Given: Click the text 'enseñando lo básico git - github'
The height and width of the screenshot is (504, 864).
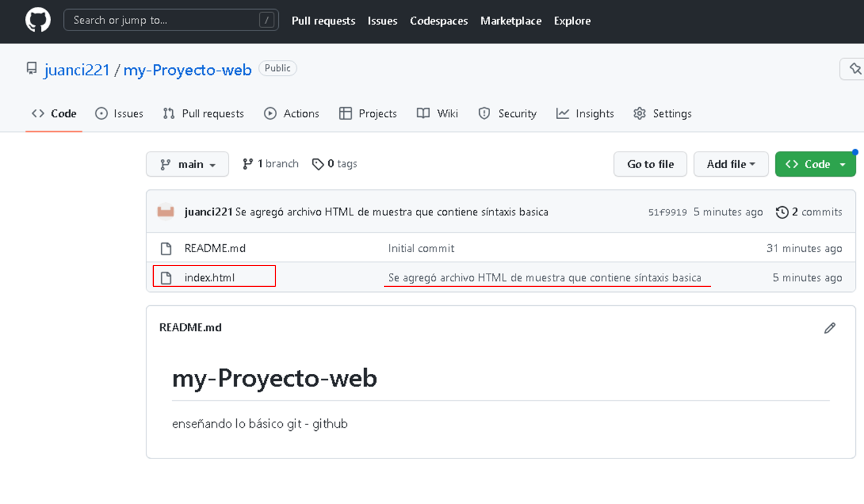Looking at the screenshot, I should (x=260, y=424).
